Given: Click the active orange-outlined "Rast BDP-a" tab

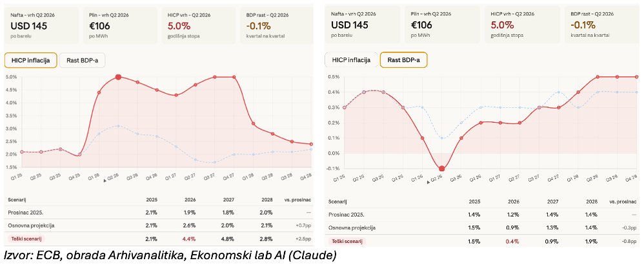Looking at the screenshot, I should (x=403, y=60).
